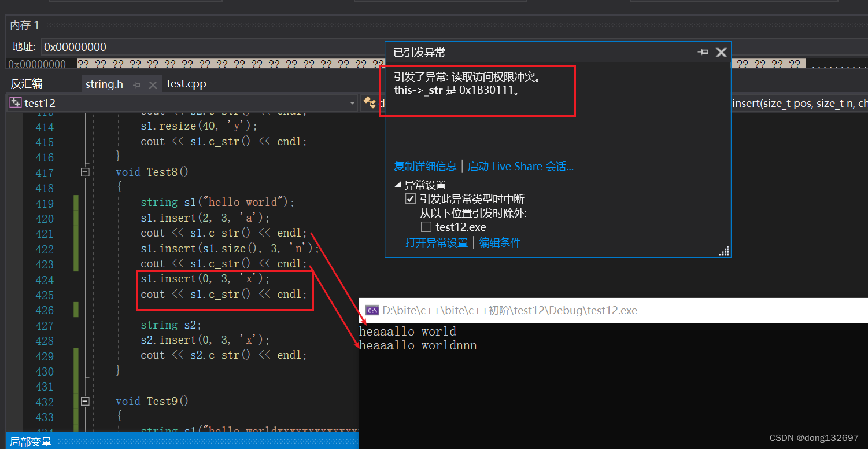Screen dimensions: 868x449
Task: Toggle 引发此异常类型时中断 checkbox
Action: click(x=411, y=198)
